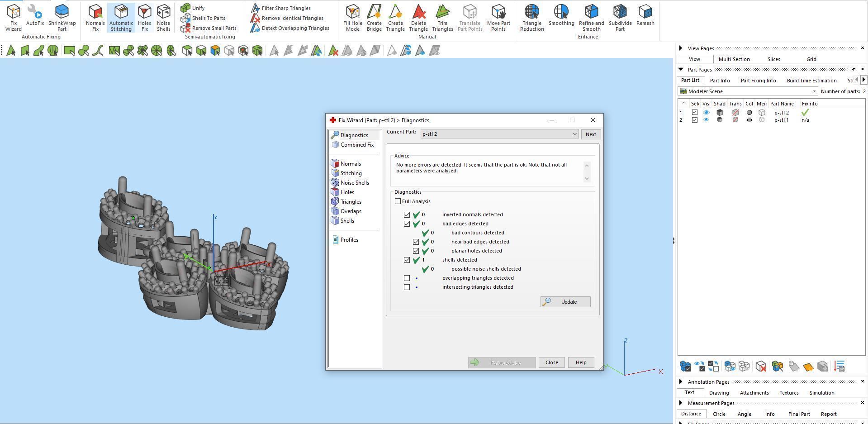Viewport: 868px width, 424px height.
Task: Use Remove Small Parts command
Action: click(x=209, y=28)
